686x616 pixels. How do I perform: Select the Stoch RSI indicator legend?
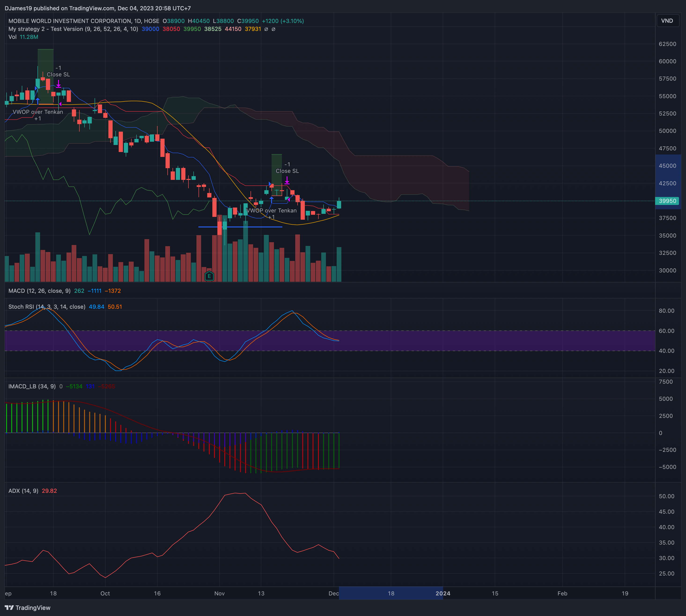point(47,307)
